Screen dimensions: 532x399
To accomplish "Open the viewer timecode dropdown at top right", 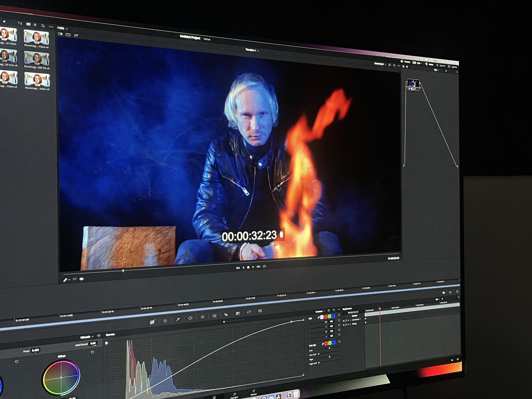I will (380, 64).
